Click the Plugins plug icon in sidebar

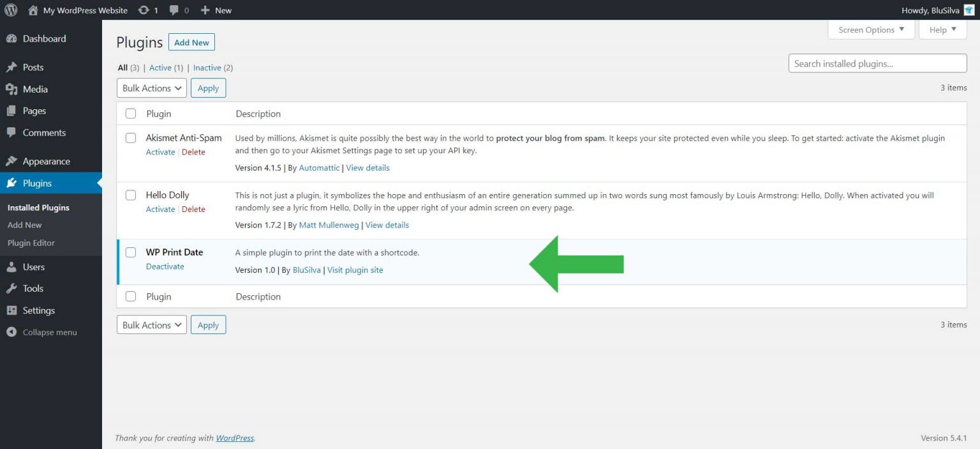tap(13, 183)
